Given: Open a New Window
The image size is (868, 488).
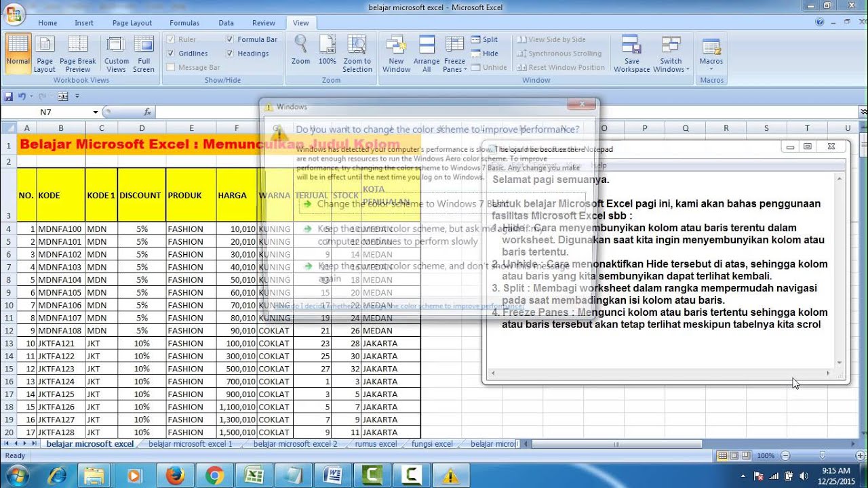Looking at the screenshot, I should pyautogui.click(x=397, y=53).
